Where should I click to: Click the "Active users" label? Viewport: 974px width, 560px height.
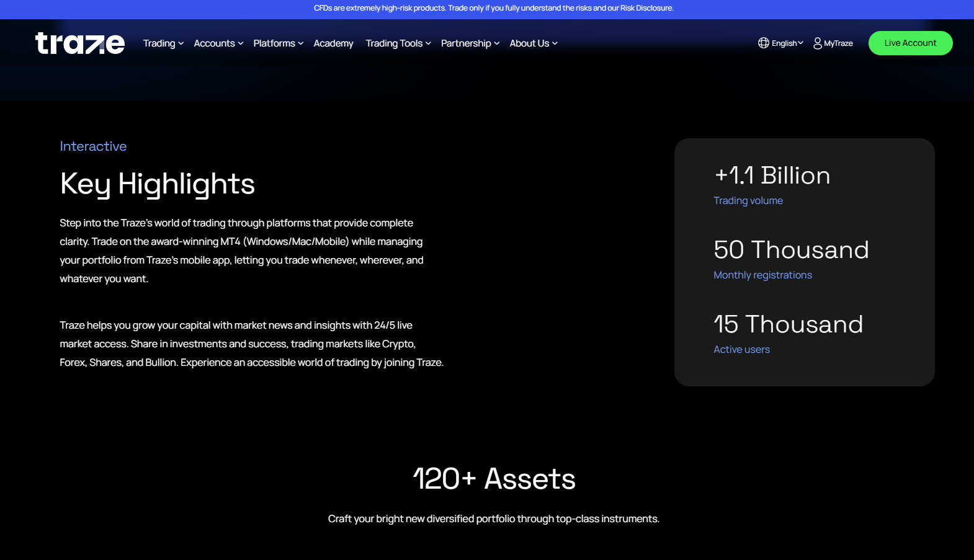click(x=741, y=350)
